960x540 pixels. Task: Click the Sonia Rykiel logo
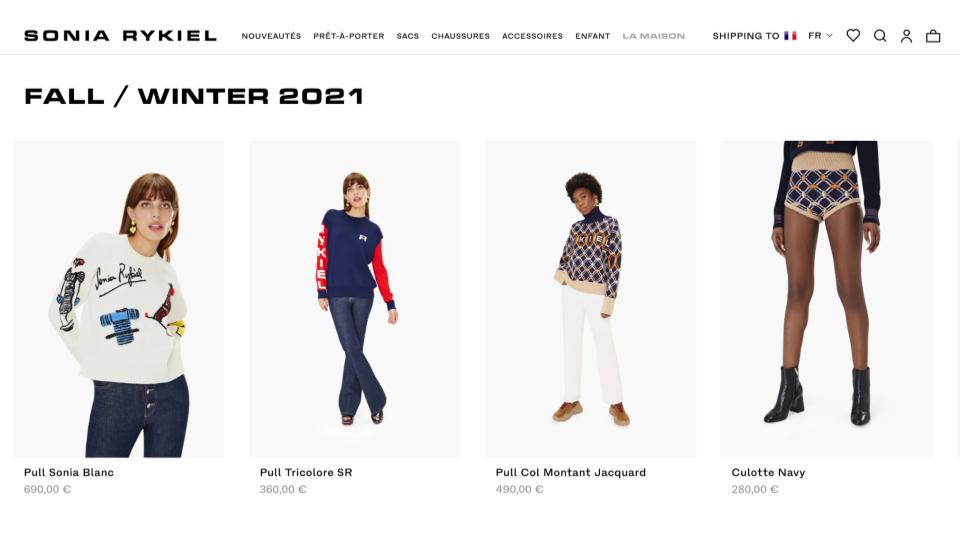click(121, 36)
